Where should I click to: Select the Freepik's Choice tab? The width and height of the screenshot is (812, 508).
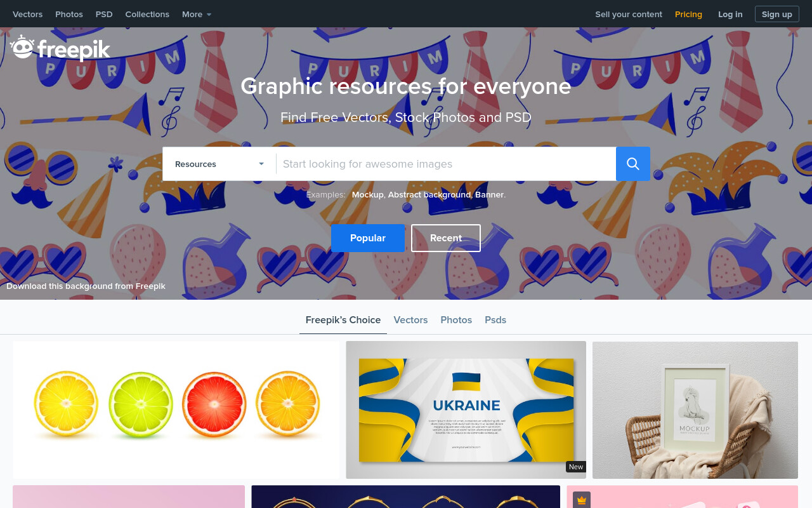point(343,320)
